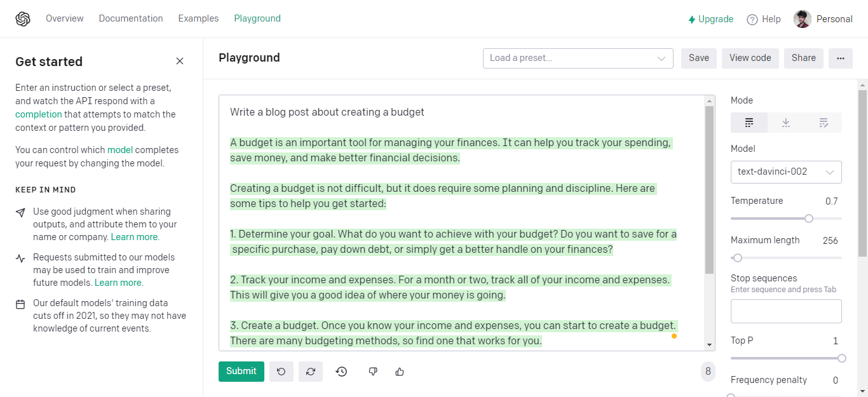Open the Load a preset dropdown
868x397 pixels.
pos(578,58)
